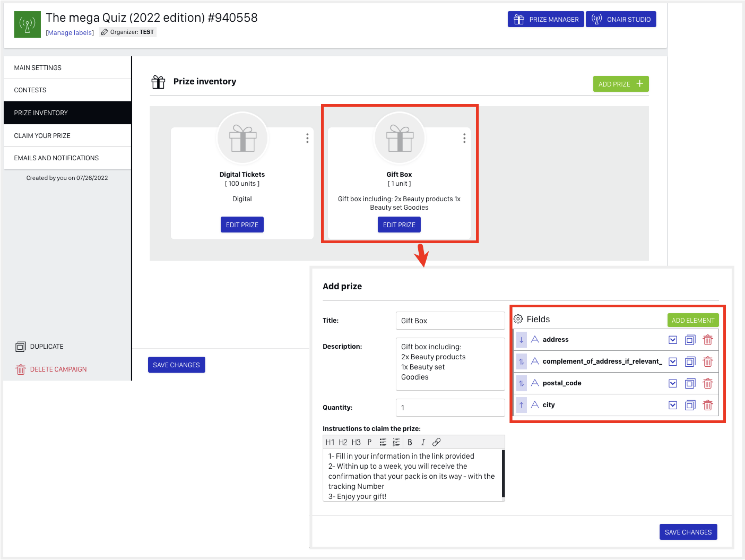Move the address field down
The image size is (745, 560).
521,340
